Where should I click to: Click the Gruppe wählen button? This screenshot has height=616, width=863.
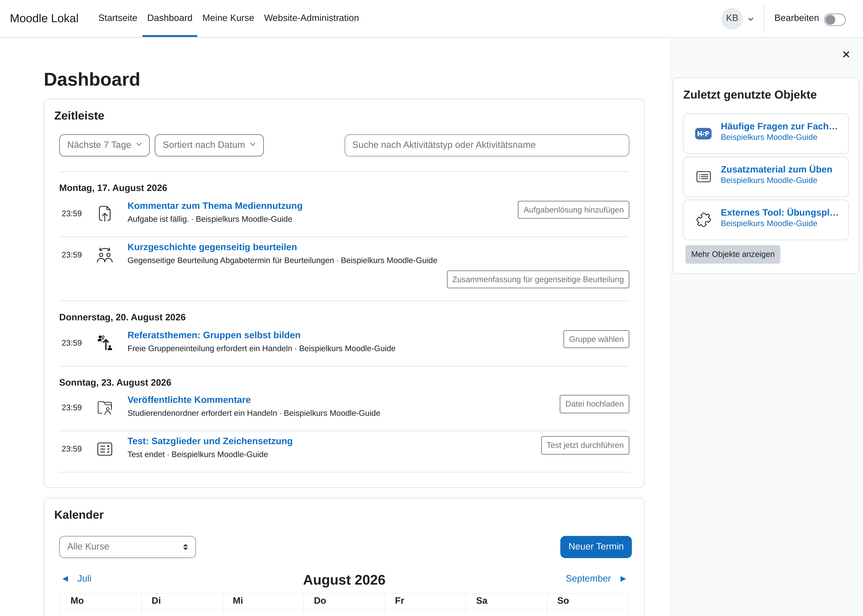(596, 339)
